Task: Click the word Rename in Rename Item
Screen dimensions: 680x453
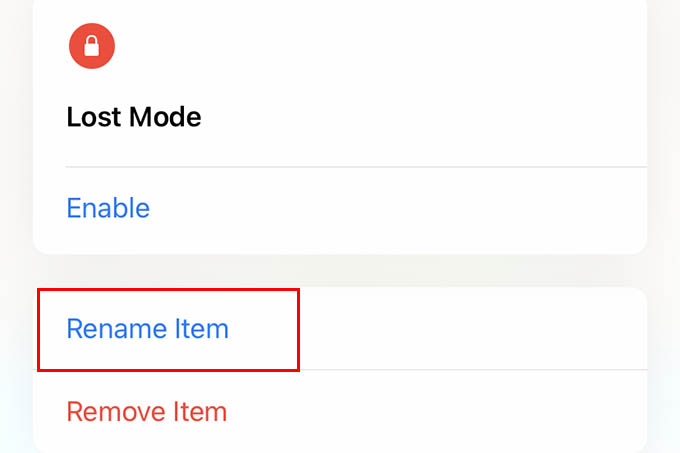Action: point(116,329)
